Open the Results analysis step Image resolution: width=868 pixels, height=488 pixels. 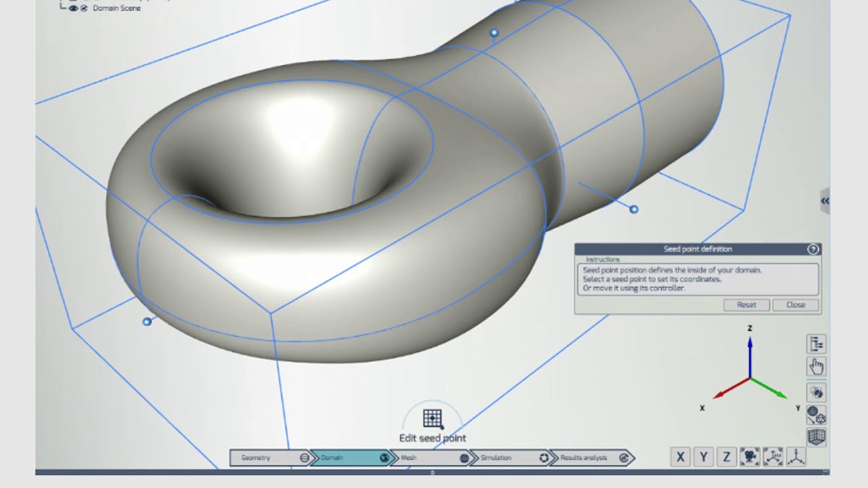tap(591, 458)
